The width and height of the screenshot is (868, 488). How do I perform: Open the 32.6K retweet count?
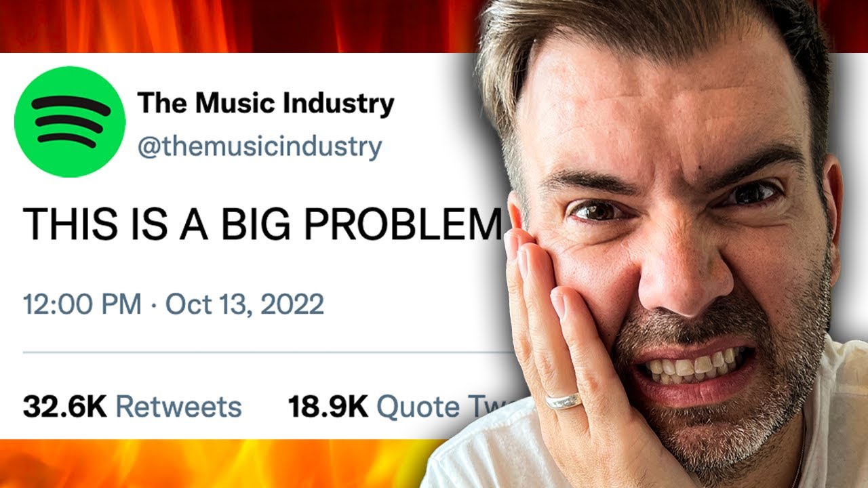[x=65, y=407]
